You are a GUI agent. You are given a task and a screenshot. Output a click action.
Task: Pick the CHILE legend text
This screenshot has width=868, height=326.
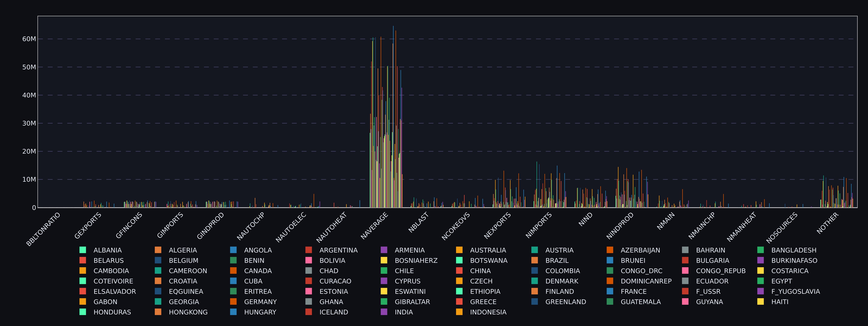404,271
